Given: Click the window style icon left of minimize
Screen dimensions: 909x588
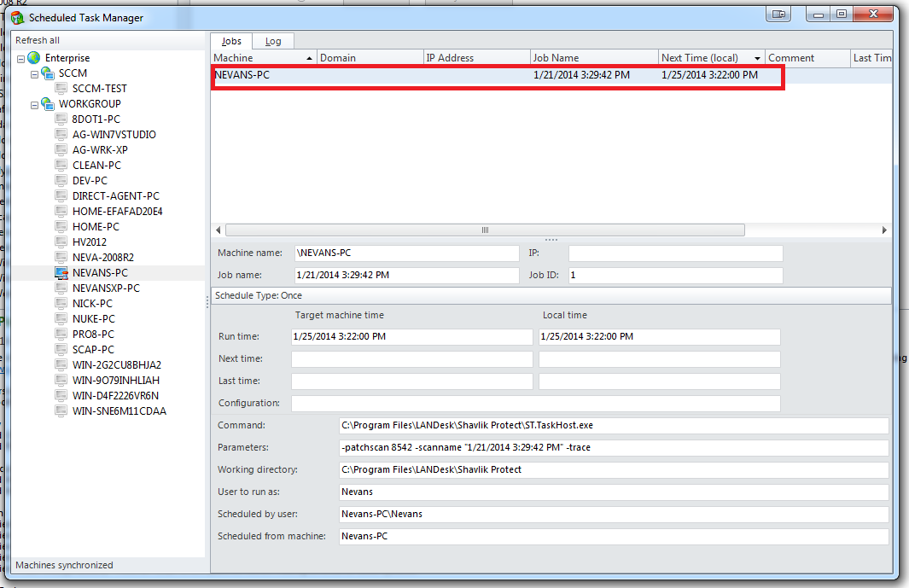Looking at the screenshot, I should point(779,15).
